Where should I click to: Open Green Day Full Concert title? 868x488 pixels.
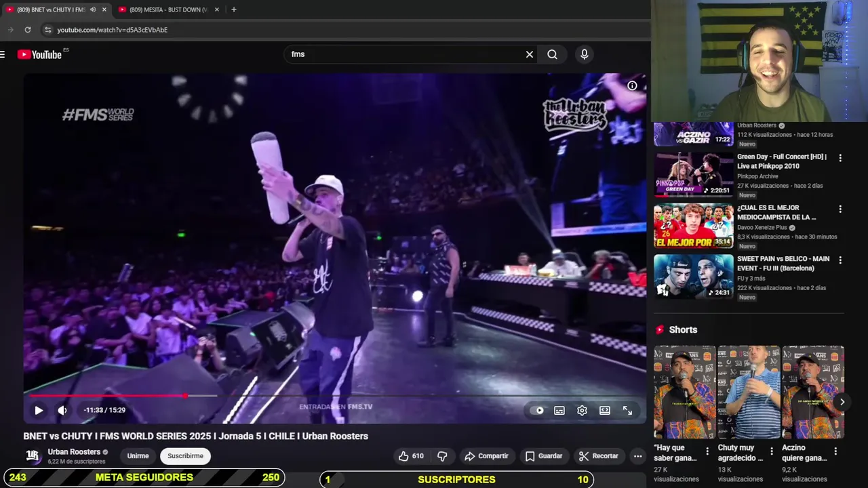[x=782, y=161]
